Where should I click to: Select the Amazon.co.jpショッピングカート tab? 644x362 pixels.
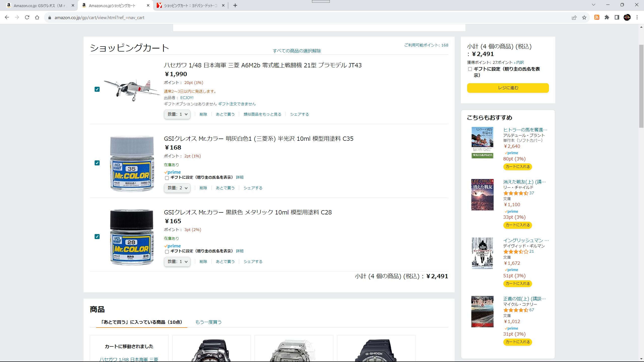[115, 5]
